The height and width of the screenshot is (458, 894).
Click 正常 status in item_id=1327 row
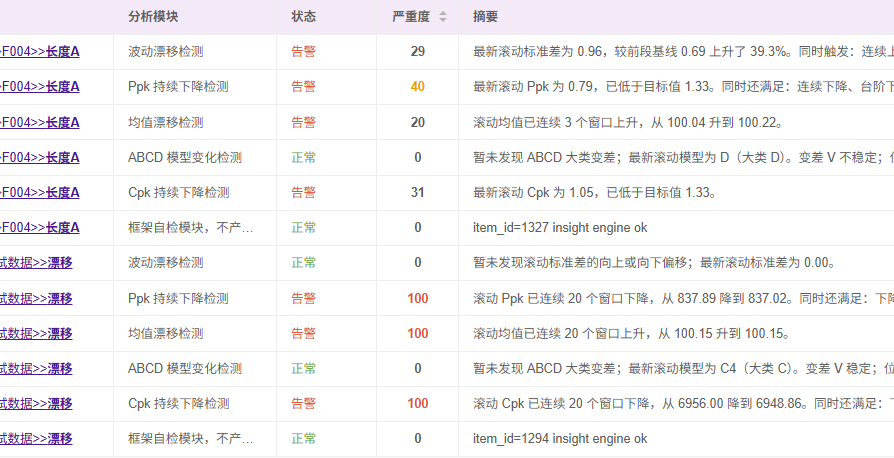click(x=303, y=228)
